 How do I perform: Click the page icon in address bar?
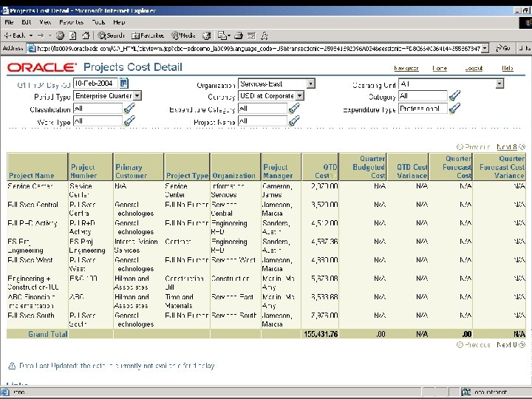(32, 49)
